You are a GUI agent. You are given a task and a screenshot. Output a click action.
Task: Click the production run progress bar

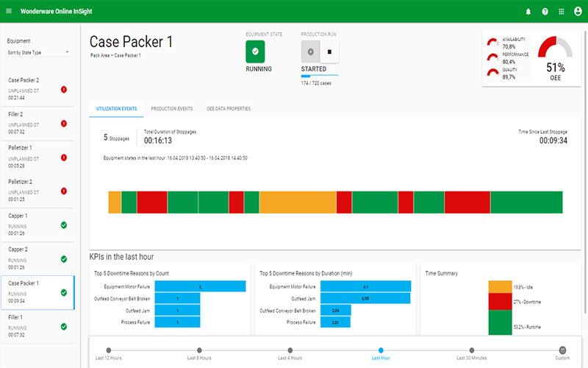320,76
